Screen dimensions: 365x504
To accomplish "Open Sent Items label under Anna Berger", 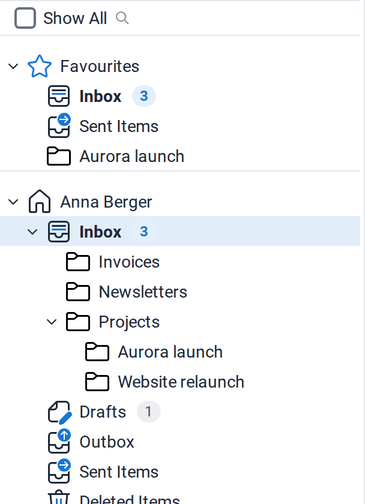I will pos(119,472).
